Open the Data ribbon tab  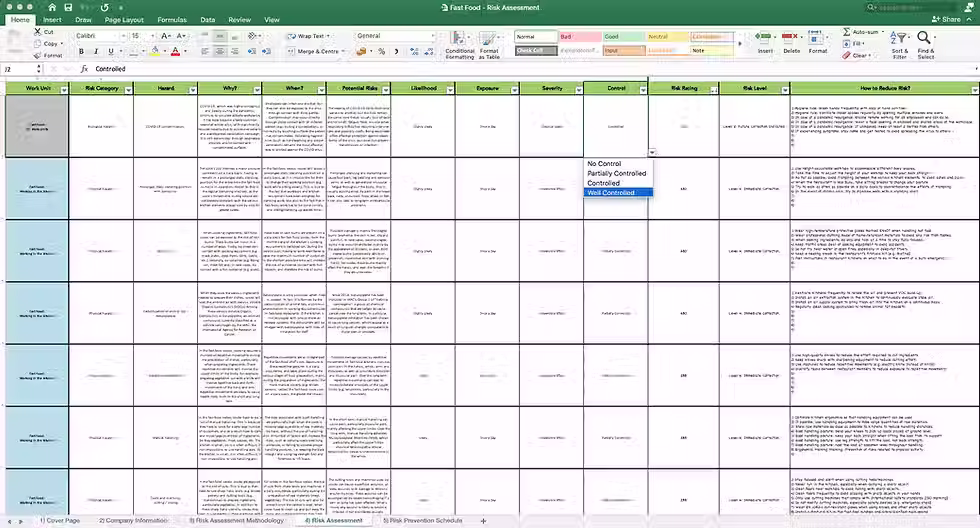click(208, 20)
